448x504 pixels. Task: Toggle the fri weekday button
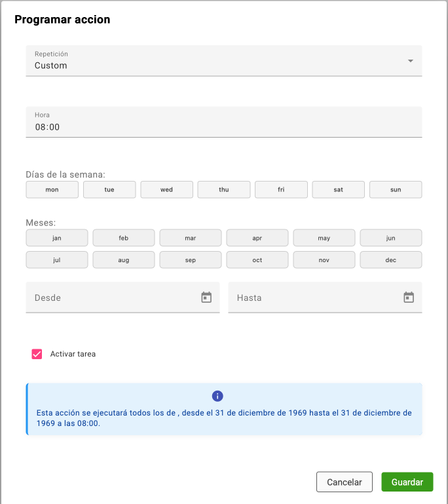point(281,189)
